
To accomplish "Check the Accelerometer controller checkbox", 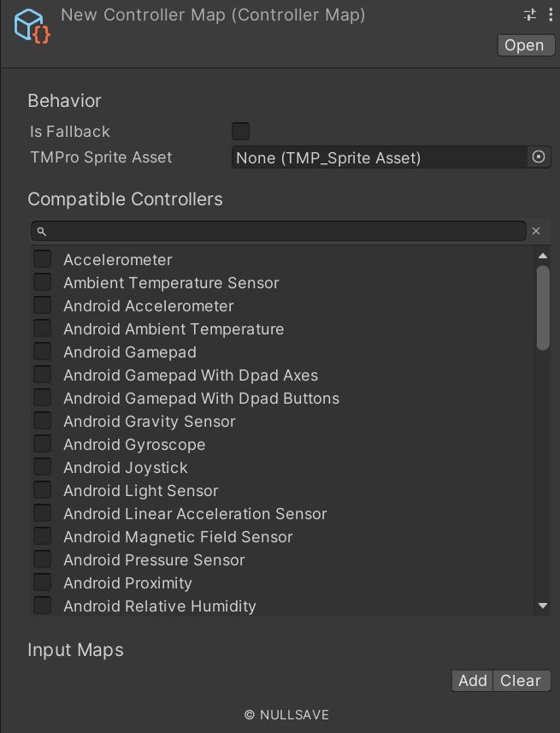I will pyautogui.click(x=42, y=258).
